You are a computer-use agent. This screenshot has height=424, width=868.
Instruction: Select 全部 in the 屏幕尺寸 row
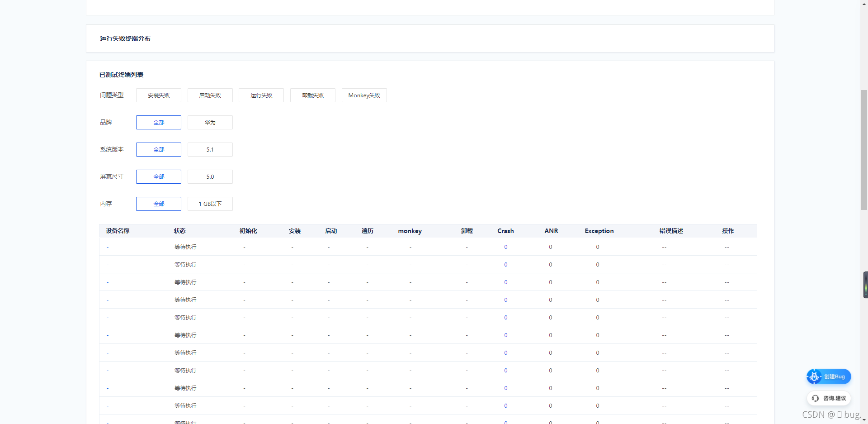coord(159,176)
